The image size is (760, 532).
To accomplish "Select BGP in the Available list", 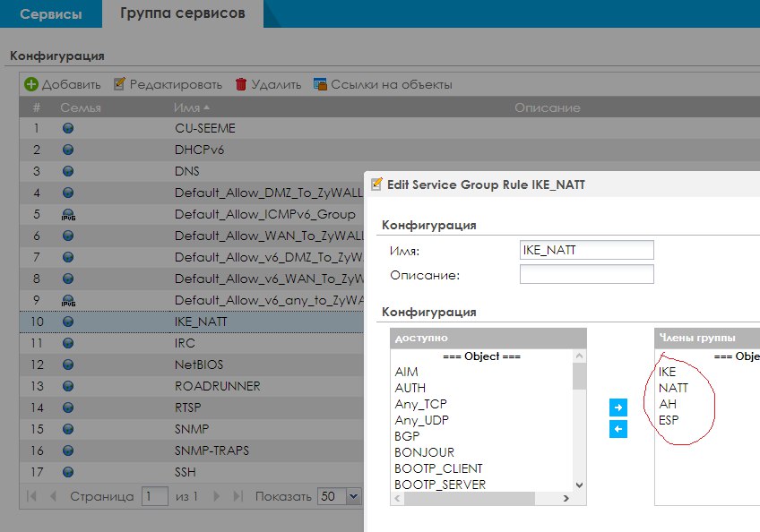I will pyautogui.click(x=407, y=436).
